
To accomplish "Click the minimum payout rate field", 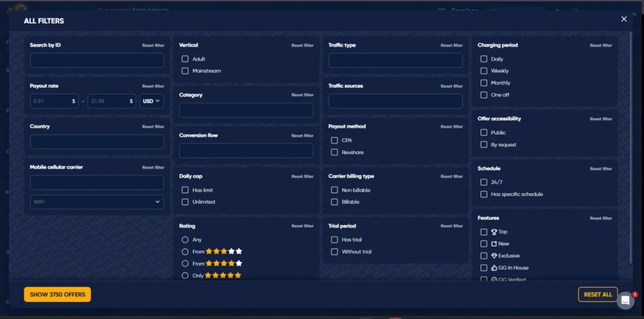I will pyautogui.click(x=54, y=101).
